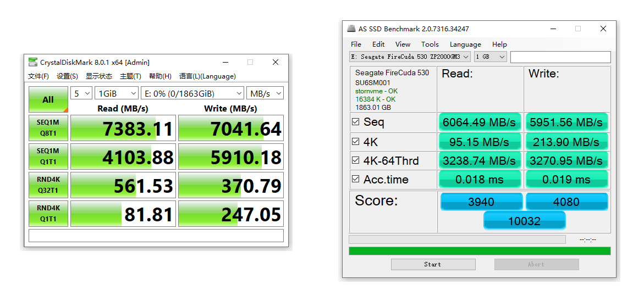644x296 pixels.
Task: Start the SEQ1M Q8T1 test
Action: 48,128
